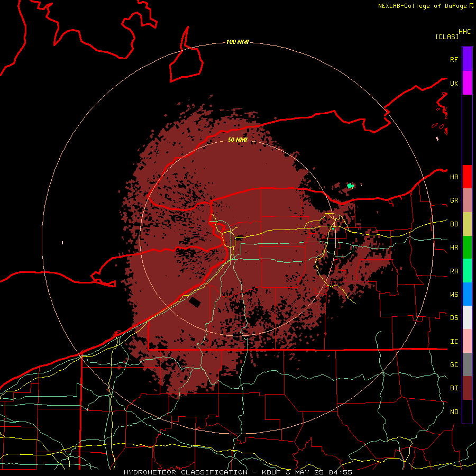This screenshot has width=476, height=476.
Task: Click the HHC product code label
Action: (x=465, y=32)
